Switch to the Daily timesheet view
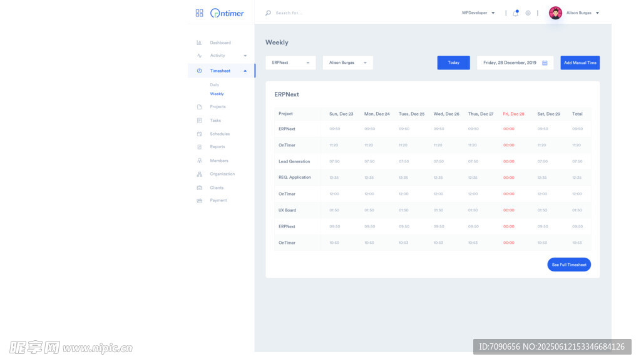Viewport: 641px width, 364px height. coord(215,84)
